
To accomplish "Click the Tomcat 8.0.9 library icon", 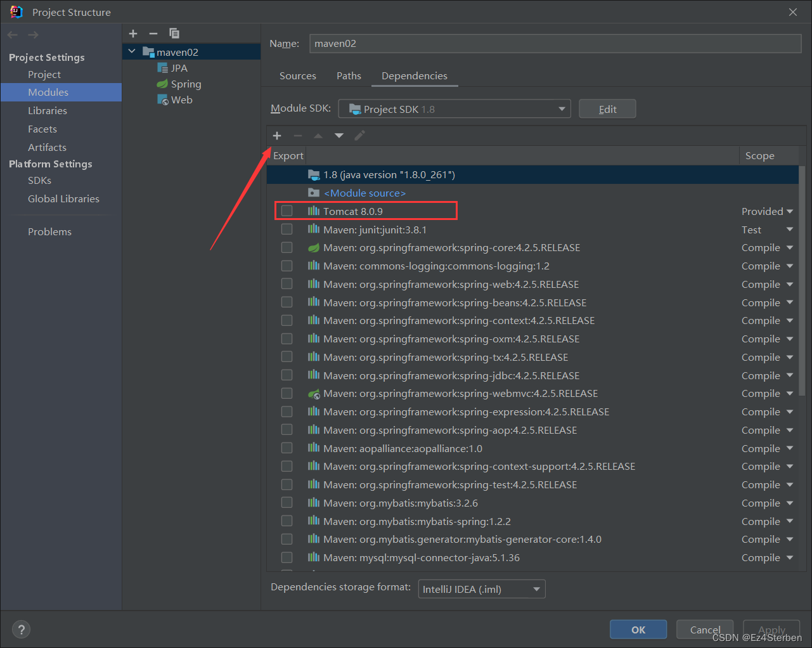I will click(x=314, y=211).
